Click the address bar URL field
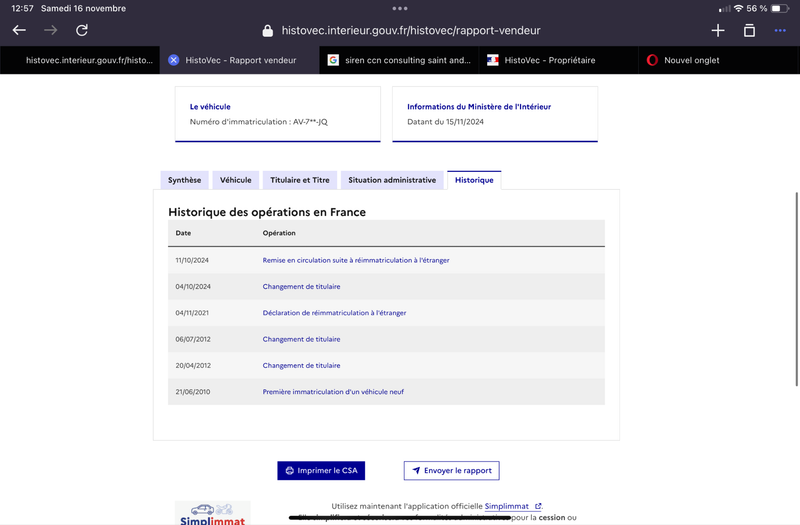800x525 pixels. point(411,31)
